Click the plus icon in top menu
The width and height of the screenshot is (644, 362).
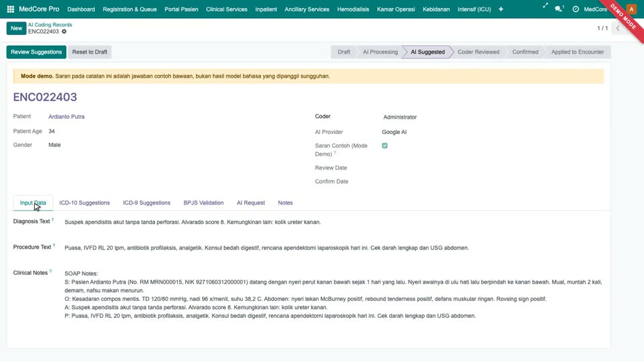click(500, 9)
